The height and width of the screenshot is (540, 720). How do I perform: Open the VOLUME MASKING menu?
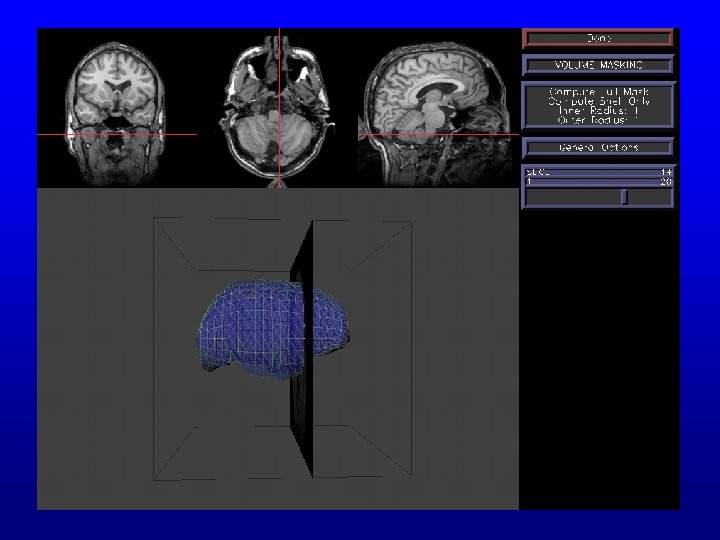(x=598, y=65)
